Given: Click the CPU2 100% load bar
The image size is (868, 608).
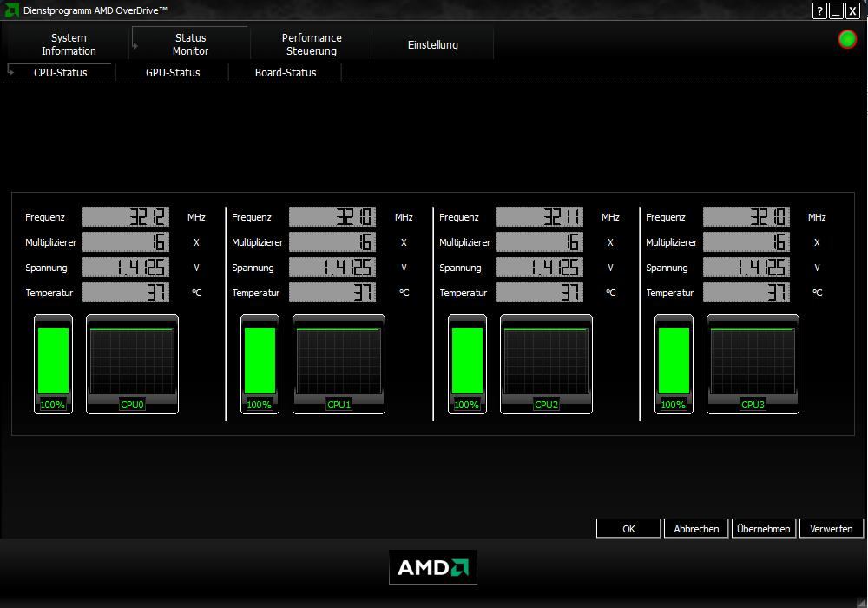Looking at the screenshot, I should (x=467, y=364).
